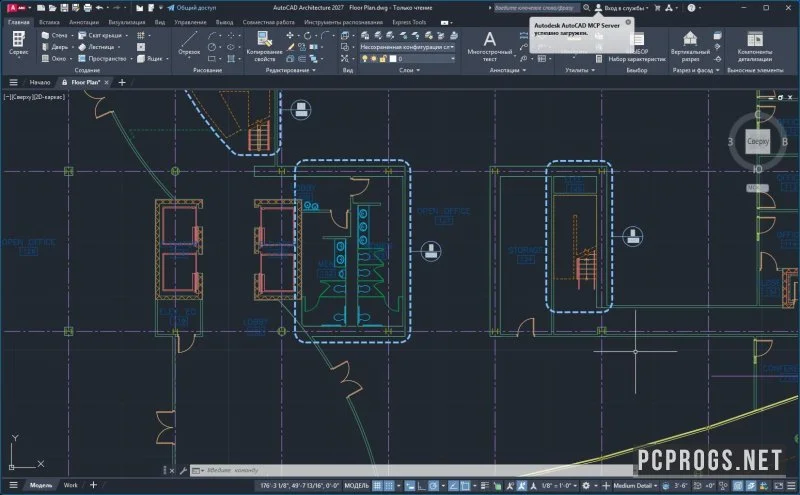The image size is (800, 495).
Task: Click the layer color swatch in Слои
Action: point(393,59)
